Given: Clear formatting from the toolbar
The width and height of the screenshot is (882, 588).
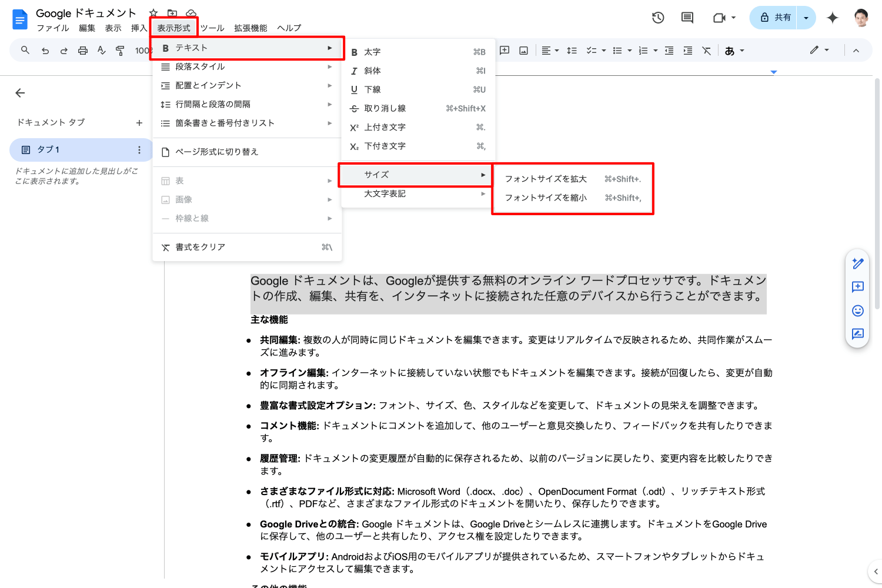Looking at the screenshot, I should [x=707, y=51].
